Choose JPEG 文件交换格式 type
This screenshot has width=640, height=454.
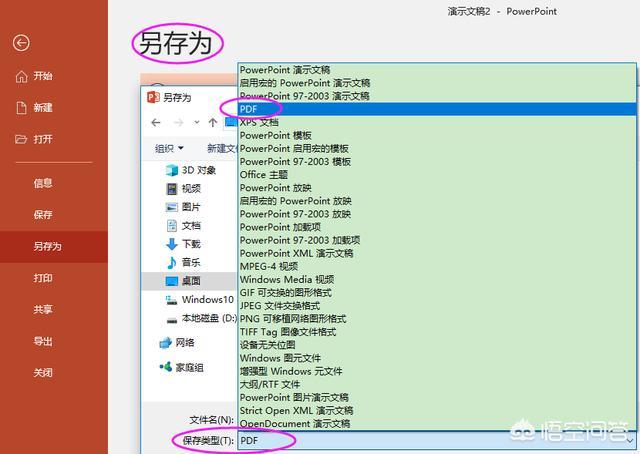(437, 305)
